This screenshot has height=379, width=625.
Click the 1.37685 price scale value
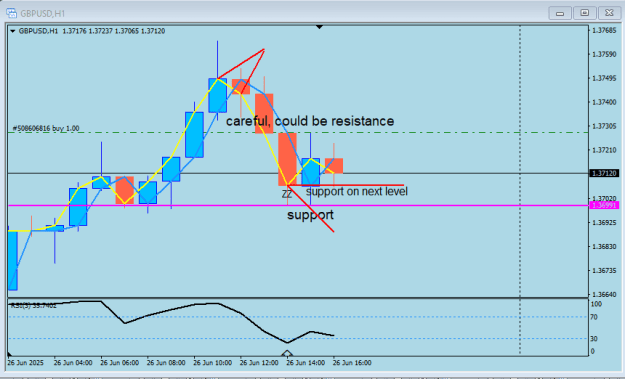[604, 30]
